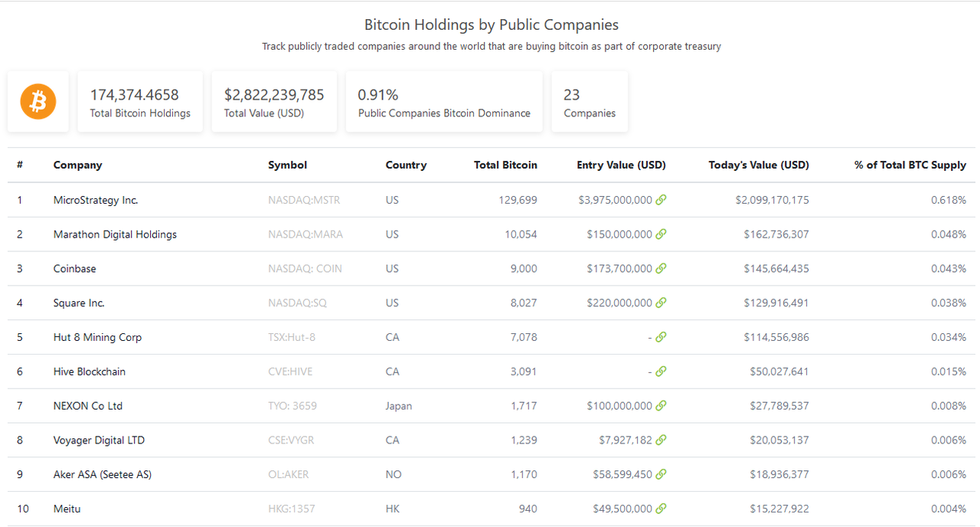Click CSE:VYGR ticker symbol
Screen dimensions: 980x527
click(x=291, y=440)
